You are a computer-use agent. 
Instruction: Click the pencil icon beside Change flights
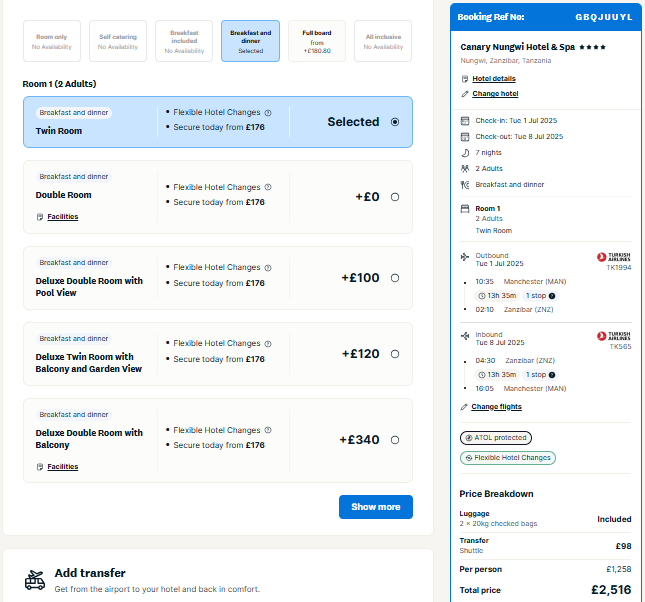[x=464, y=407]
